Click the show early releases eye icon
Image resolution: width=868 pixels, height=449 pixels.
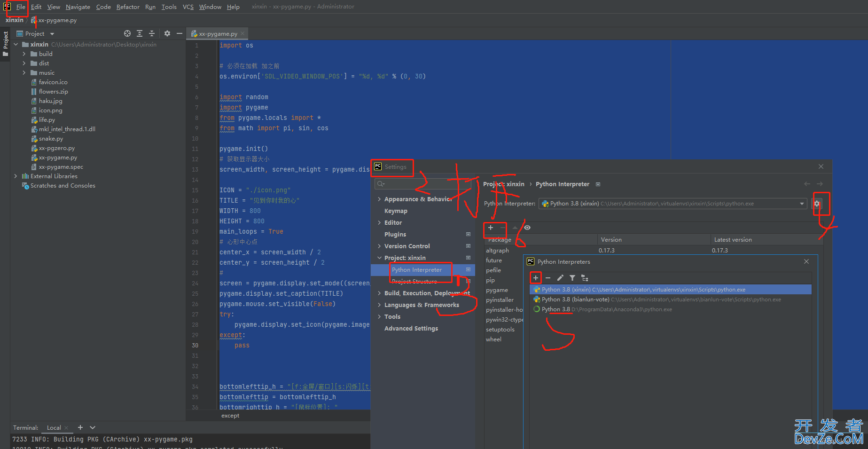[x=527, y=228]
